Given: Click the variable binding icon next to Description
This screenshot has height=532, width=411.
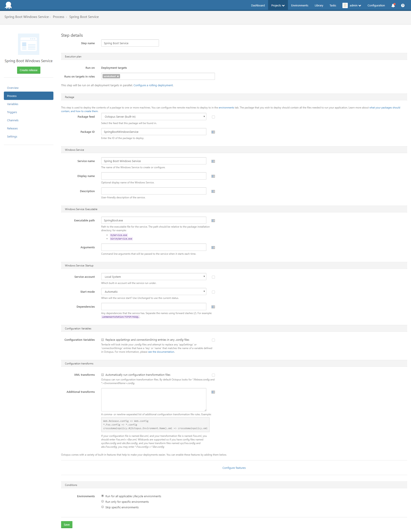Looking at the screenshot, I should 213,191.
